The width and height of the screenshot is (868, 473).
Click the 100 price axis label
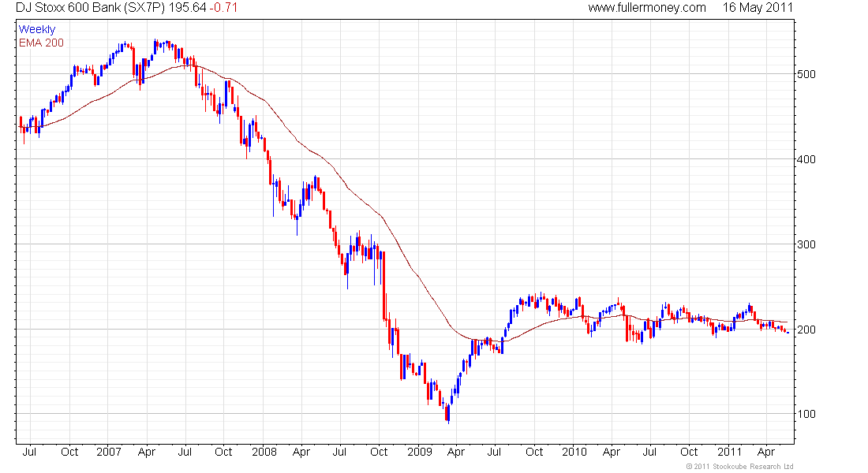point(806,415)
